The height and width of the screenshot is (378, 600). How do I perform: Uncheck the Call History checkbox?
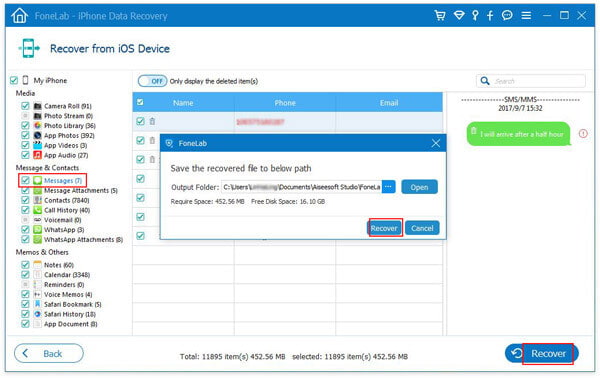[x=25, y=210]
